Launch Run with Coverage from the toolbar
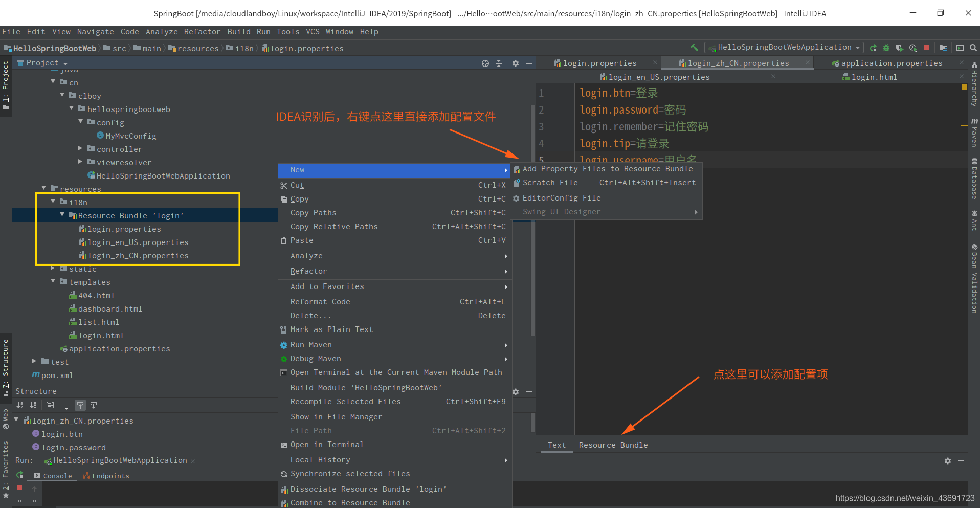The width and height of the screenshot is (980, 508). 900,47
